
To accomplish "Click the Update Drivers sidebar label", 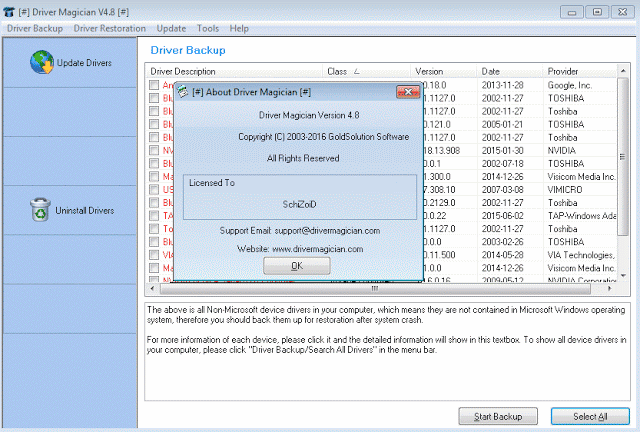I will coord(84,63).
